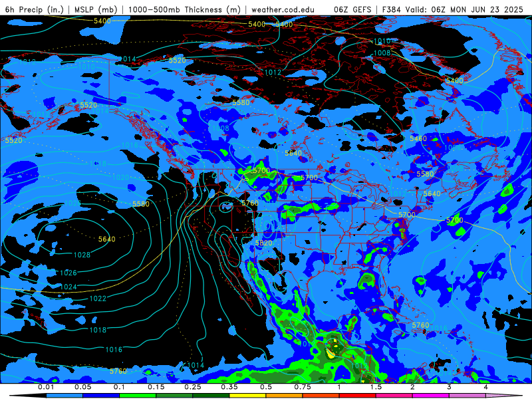Select the orange 0.5–0.75 legend swatch

[285, 396]
